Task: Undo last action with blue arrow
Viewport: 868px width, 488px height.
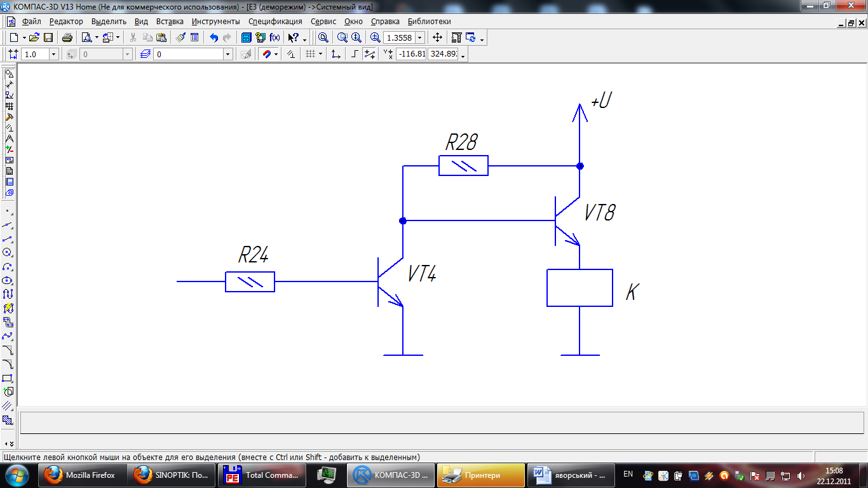Action: coord(214,37)
